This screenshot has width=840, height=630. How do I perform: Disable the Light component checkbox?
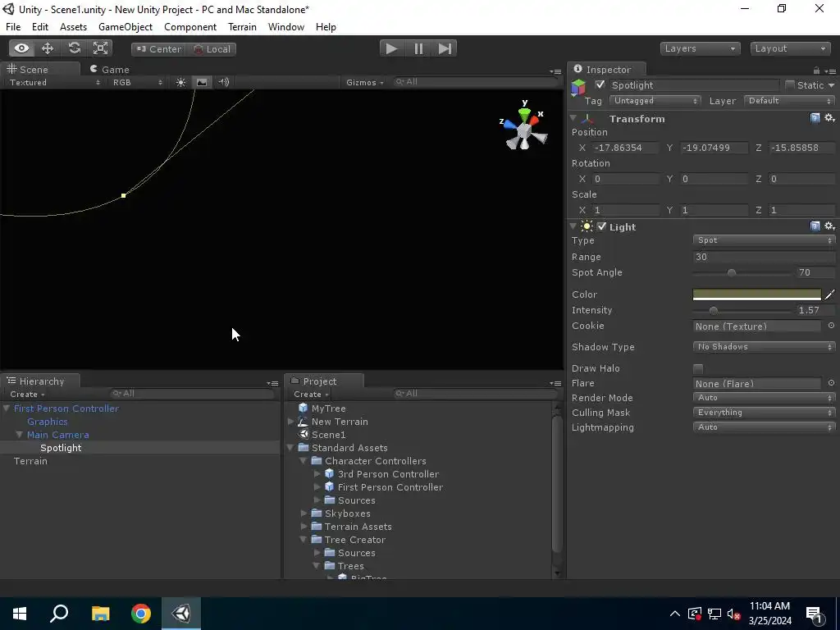pos(601,226)
